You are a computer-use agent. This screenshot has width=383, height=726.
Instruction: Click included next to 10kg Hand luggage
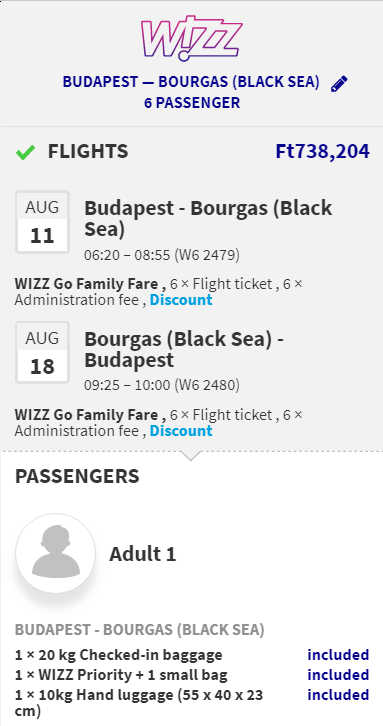pos(338,695)
